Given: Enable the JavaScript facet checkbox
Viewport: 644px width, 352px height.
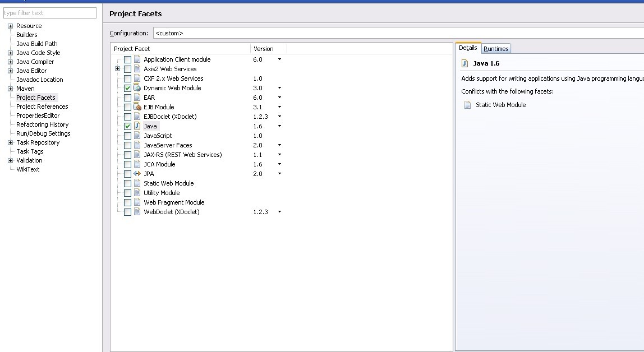Looking at the screenshot, I should pyautogui.click(x=128, y=136).
